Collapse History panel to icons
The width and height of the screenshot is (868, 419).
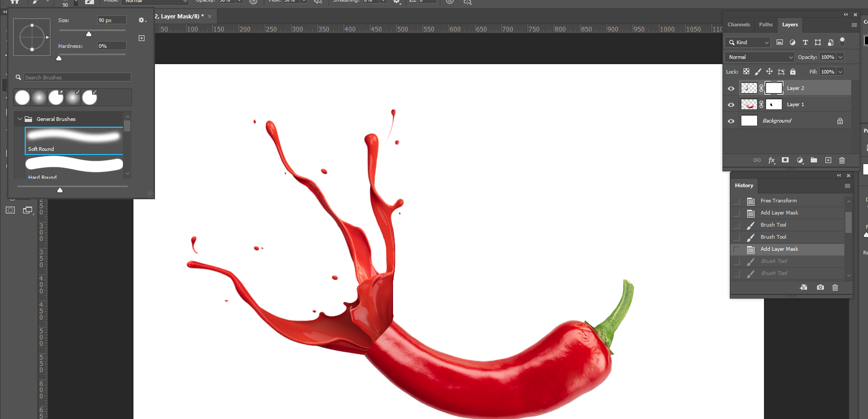[x=839, y=176]
